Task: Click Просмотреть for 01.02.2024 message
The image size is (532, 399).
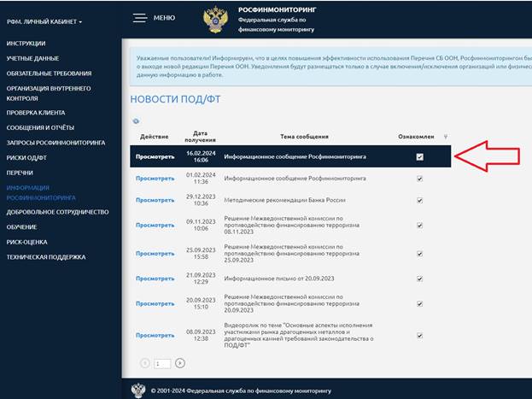Action: point(155,179)
